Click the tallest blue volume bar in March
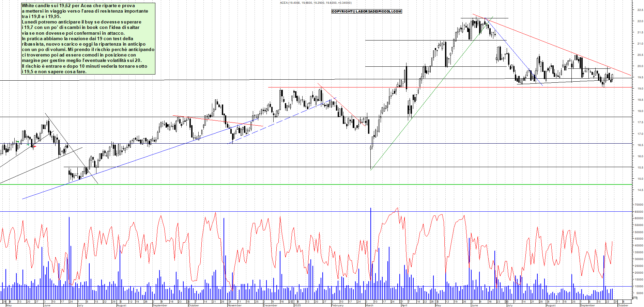 click(371, 254)
